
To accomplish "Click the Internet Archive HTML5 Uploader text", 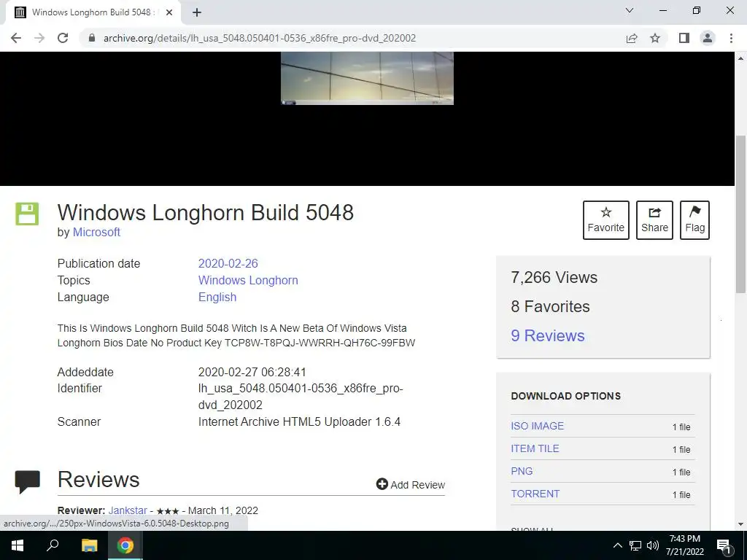I will (x=299, y=422).
